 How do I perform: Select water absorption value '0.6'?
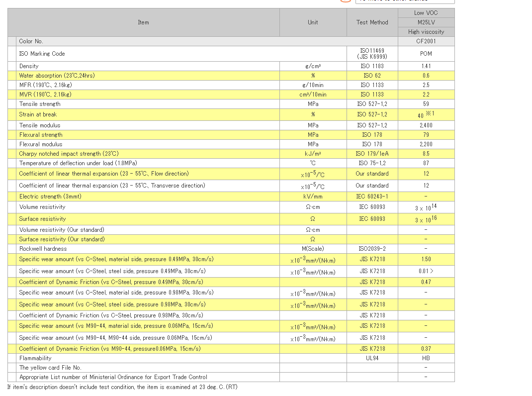(x=426, y=76)
